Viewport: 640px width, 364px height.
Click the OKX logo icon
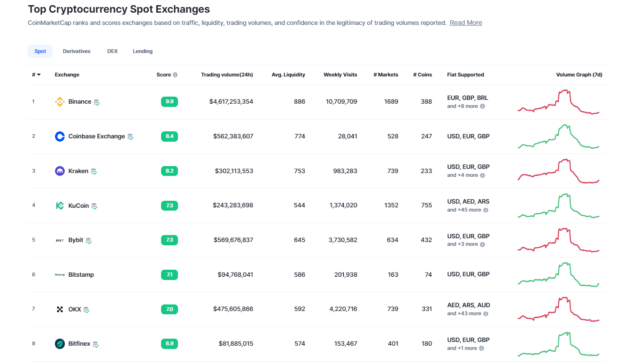click(60, 310)
